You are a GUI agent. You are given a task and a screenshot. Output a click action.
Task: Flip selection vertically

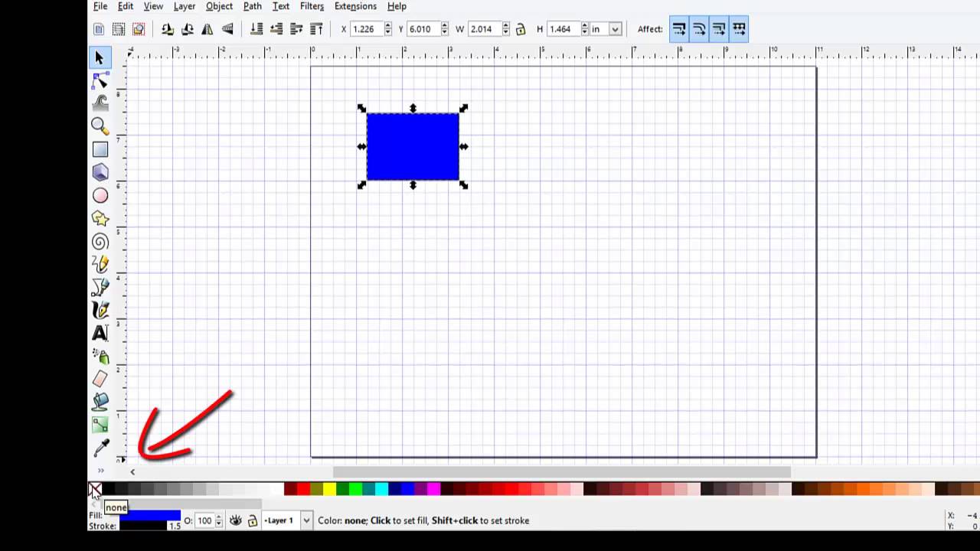click(227, 29)
